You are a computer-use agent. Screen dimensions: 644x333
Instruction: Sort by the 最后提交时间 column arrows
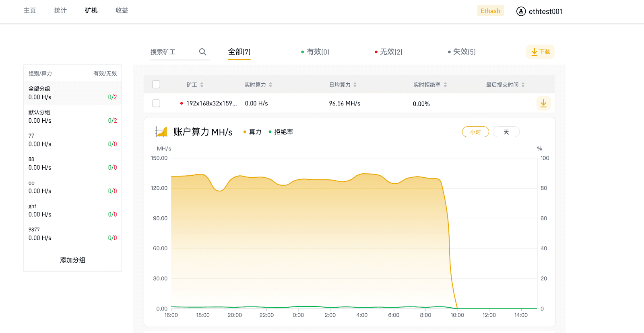523,85
